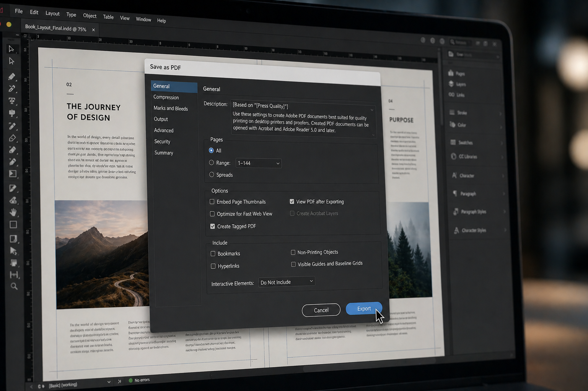Choose the Rectangle tool in the toolbar
The image size is (588, 391).
click(13, 225)
